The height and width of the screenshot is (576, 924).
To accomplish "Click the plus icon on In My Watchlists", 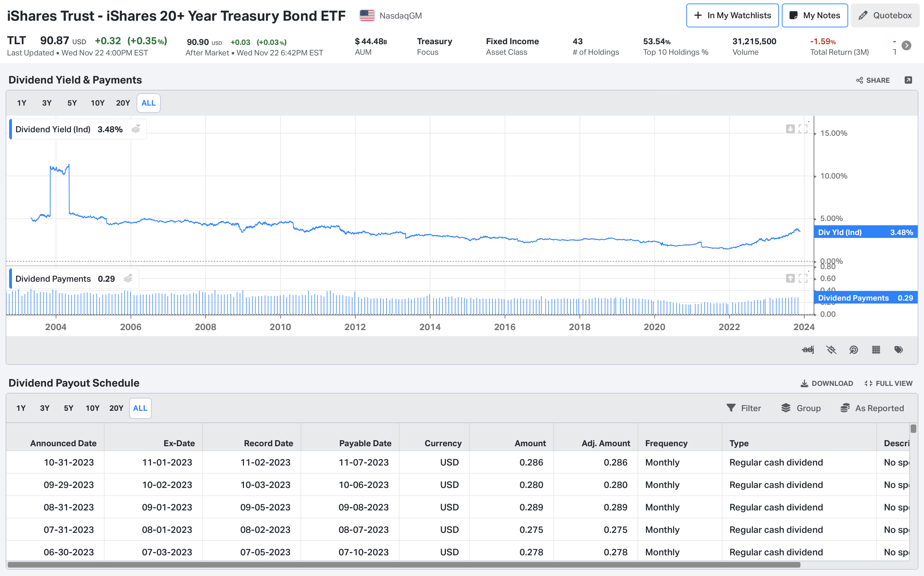I will [698, 16].
